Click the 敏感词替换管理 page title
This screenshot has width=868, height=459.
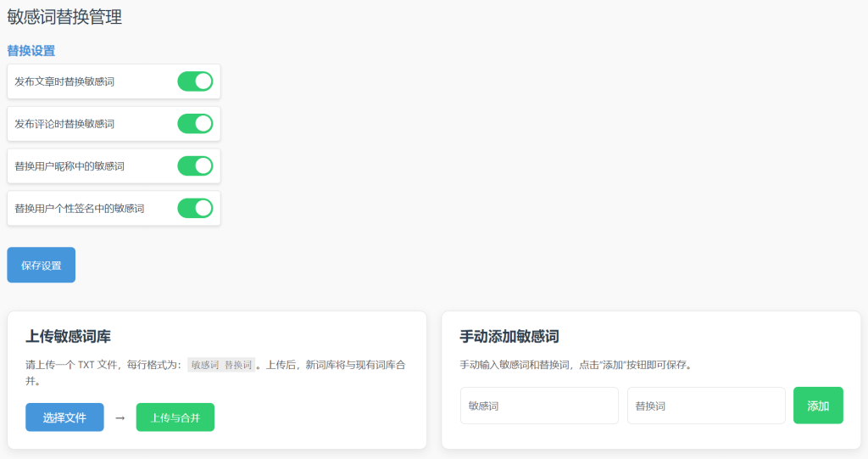pos(64,17)
